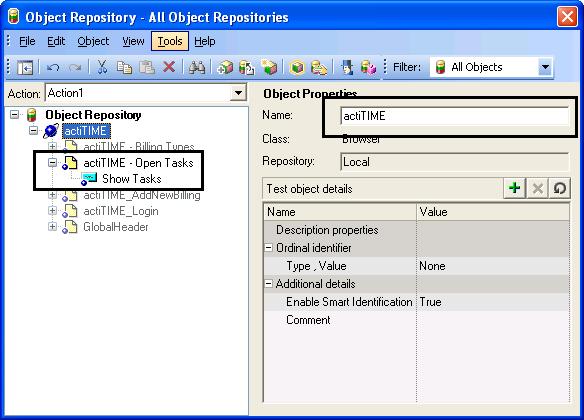Open the Object menu
584x420 pixels.
tap(93, 41)
